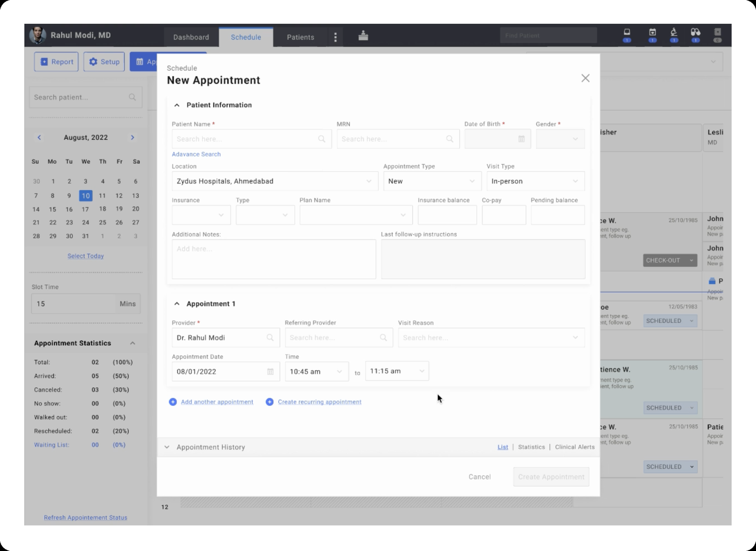The image size is (756, 551).
Task: Click the Insurance balance field
Action: [x=447, y=215]
